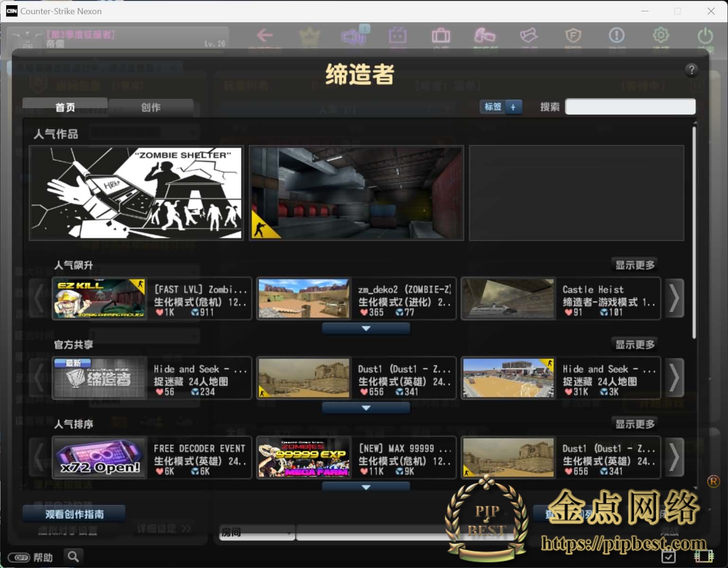Open the Castle Heist map card
This screenshot has width=728, height=568.
561,299
